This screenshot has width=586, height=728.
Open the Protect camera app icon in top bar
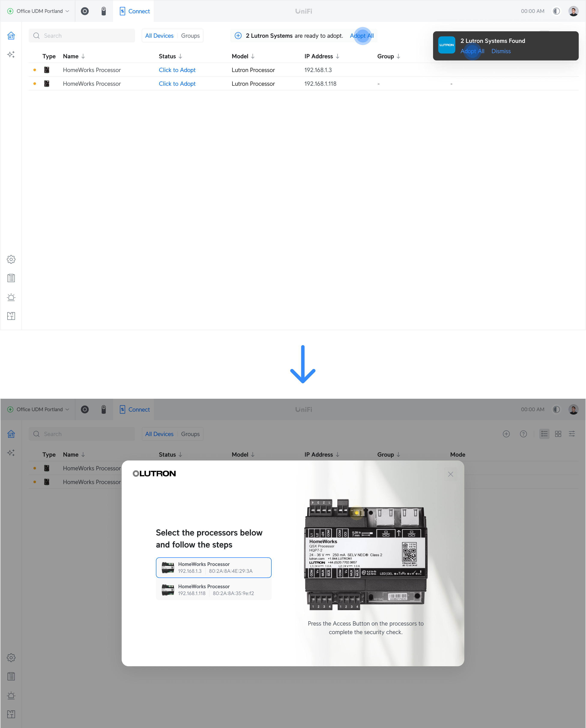click(x=85, y=11)
